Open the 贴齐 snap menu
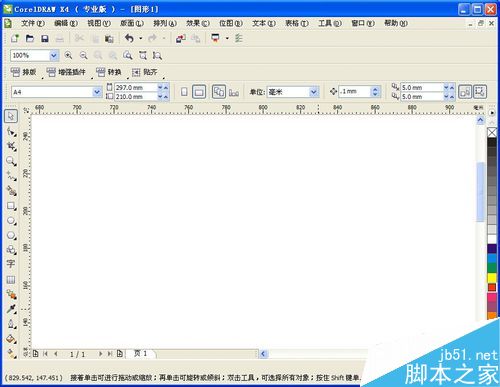Image resolution: width=500 pixels, height=387 pixels. tap(144, 72)
